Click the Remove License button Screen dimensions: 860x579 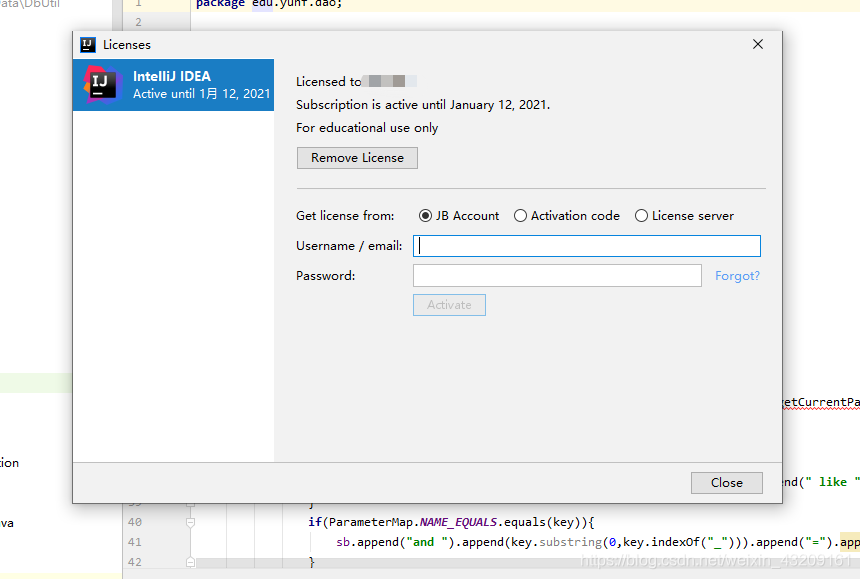[357, 158]
